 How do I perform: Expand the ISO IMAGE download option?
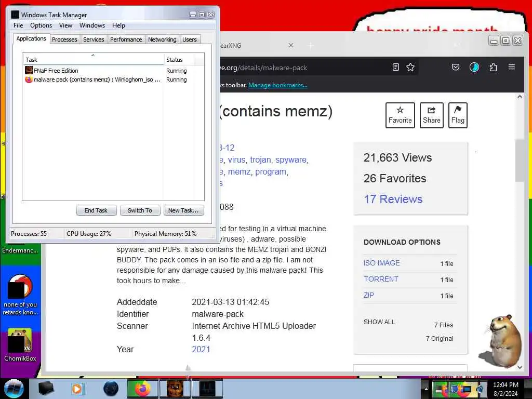click(x=382, y=263)
